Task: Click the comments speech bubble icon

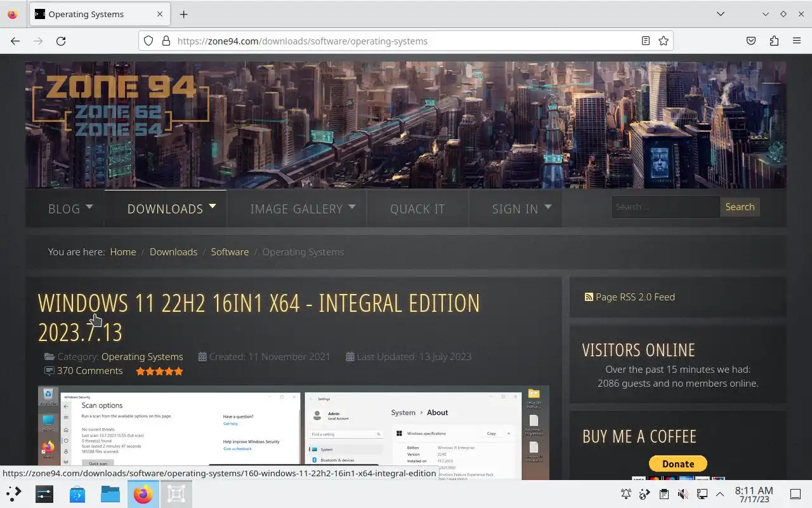Action: 49,371
